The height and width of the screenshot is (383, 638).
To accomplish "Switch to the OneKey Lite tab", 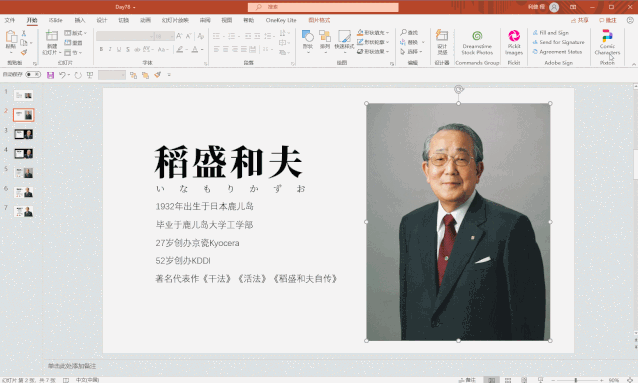I will point(281,20).
